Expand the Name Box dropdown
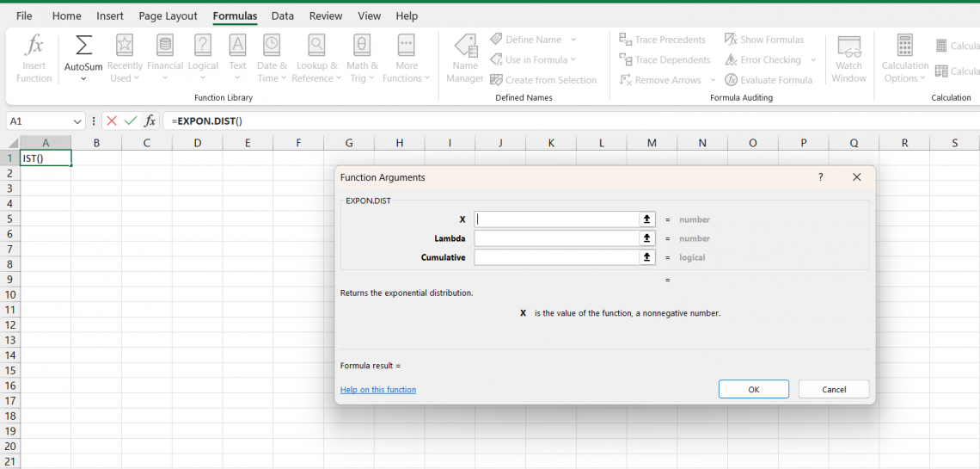Viewport: 980px width, 469px height. point(77,121)
